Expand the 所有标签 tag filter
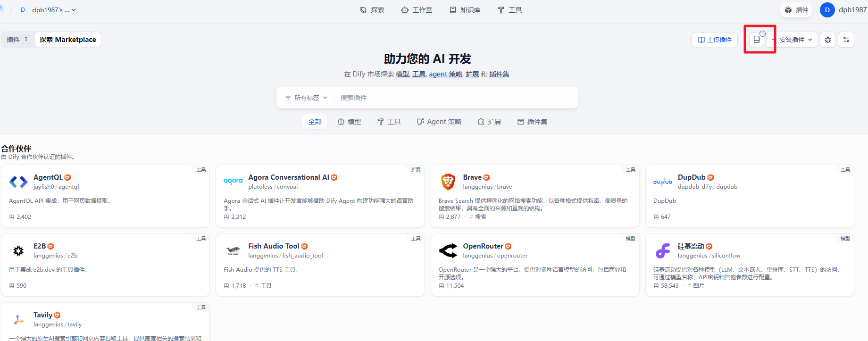Image resolution: width=868 pixels, height=341 pixels. click(x=306, y=98)
